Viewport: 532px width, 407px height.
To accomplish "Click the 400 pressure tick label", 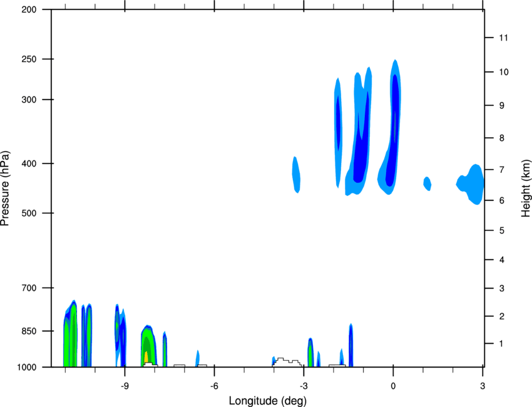I will tap(29, 163).
